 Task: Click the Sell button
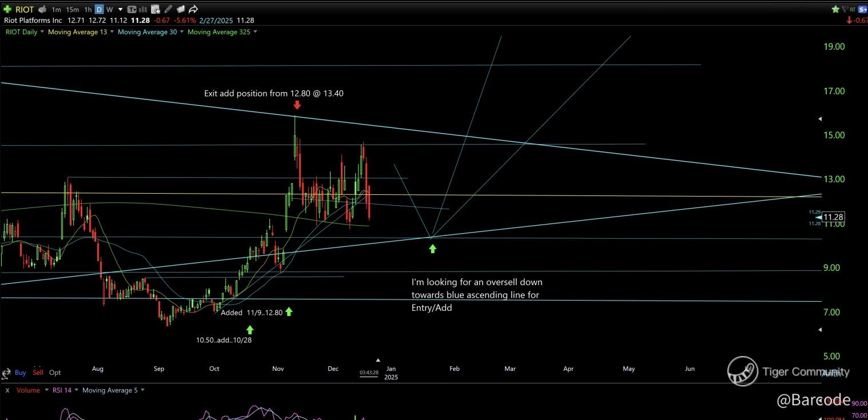38,373
